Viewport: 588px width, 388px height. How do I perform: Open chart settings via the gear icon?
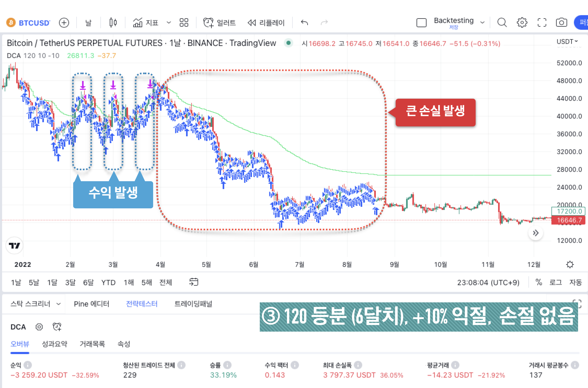pos(522,23)
